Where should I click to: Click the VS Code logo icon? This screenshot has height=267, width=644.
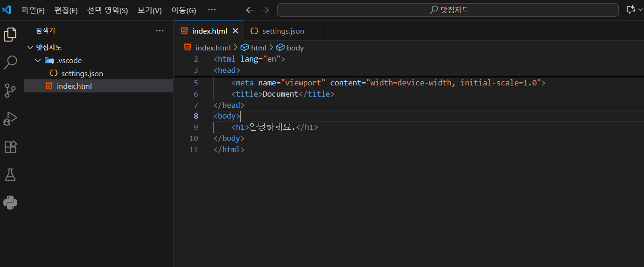pyautogui.click(x=7, y=10)
